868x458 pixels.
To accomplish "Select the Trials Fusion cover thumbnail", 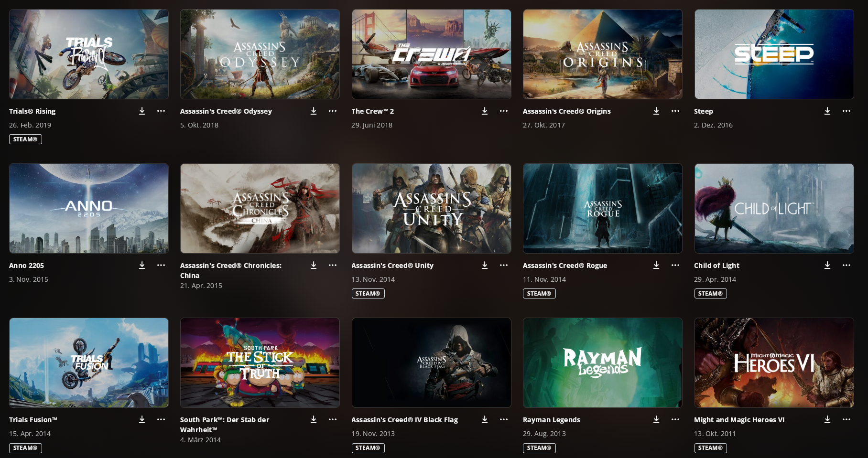I will pos(89,362).
